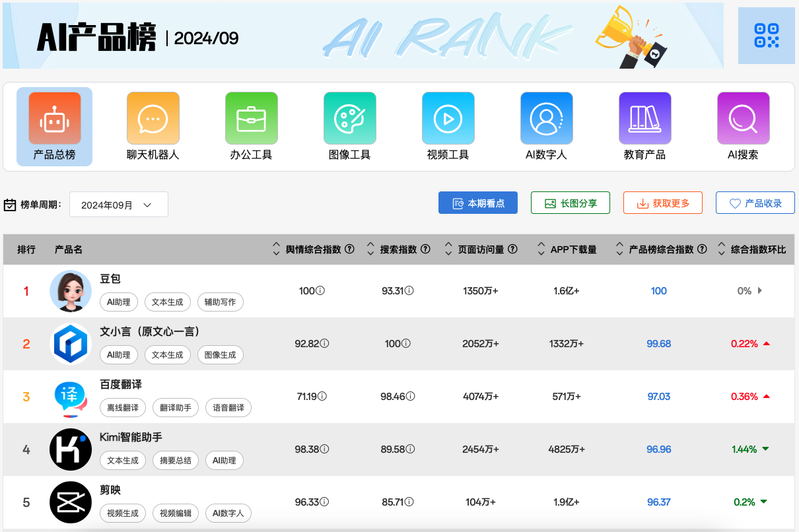Image resolution: width=799 pixels, height=532 pixels.
Task: Click help icon next to 页面访问量
Action: [513, 249]
